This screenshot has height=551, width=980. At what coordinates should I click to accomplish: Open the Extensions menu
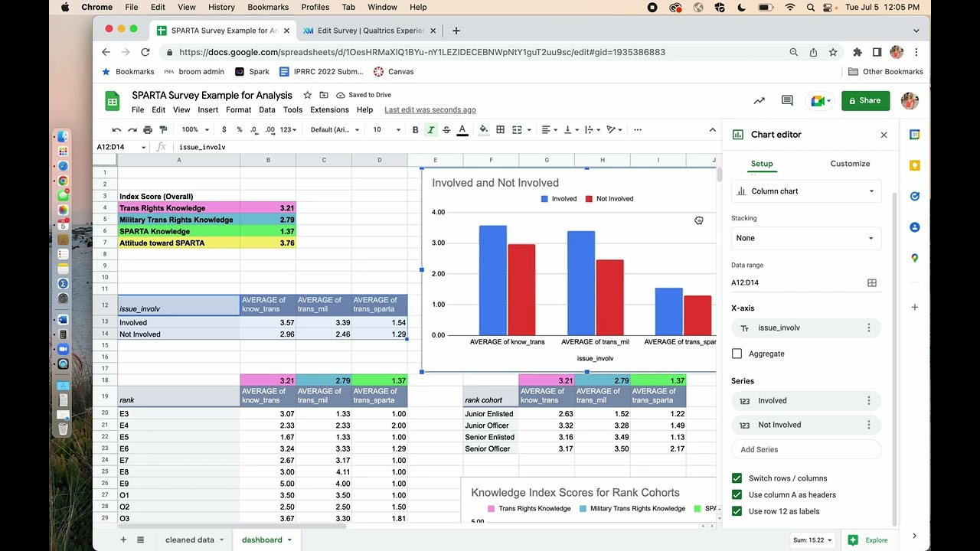pyautogui.click(x=329, y=109)
